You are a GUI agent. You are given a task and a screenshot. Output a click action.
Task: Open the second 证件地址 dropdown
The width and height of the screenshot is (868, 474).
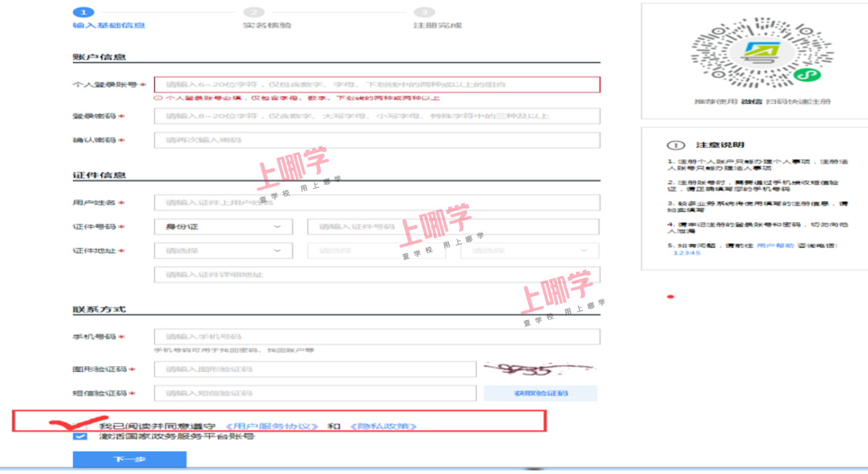click(x=377, y=251)
